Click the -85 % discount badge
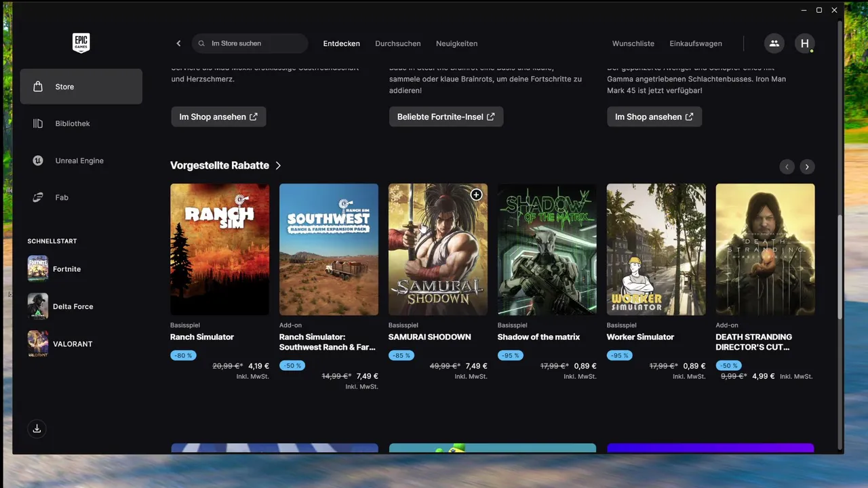 (x=402, y=355)
